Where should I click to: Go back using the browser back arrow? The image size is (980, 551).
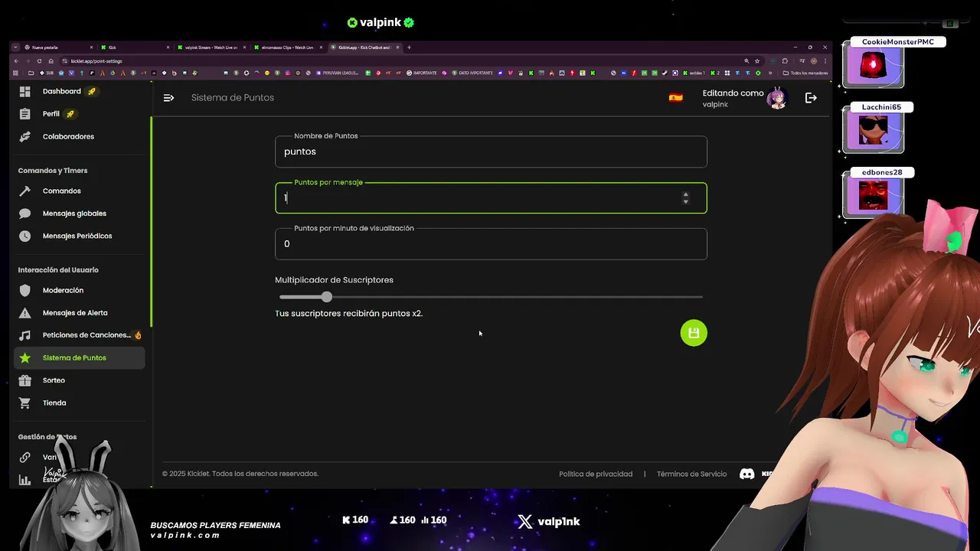click(16, 61)
